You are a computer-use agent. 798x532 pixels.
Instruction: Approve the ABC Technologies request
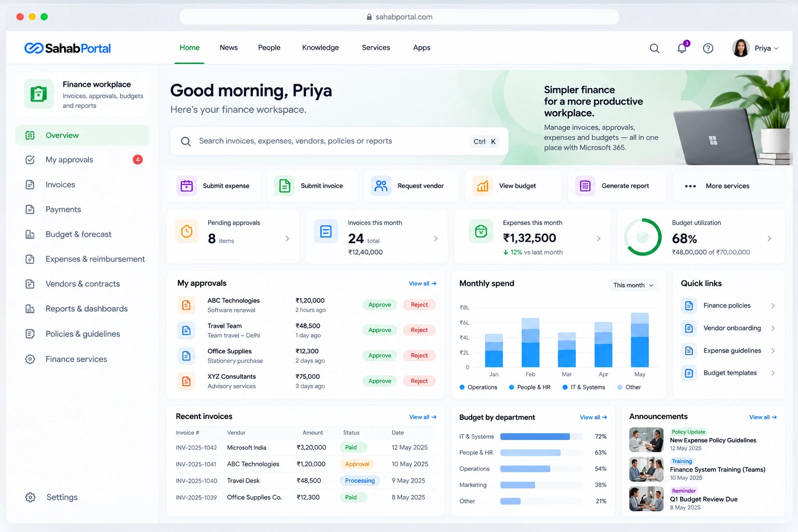(380, 305)
